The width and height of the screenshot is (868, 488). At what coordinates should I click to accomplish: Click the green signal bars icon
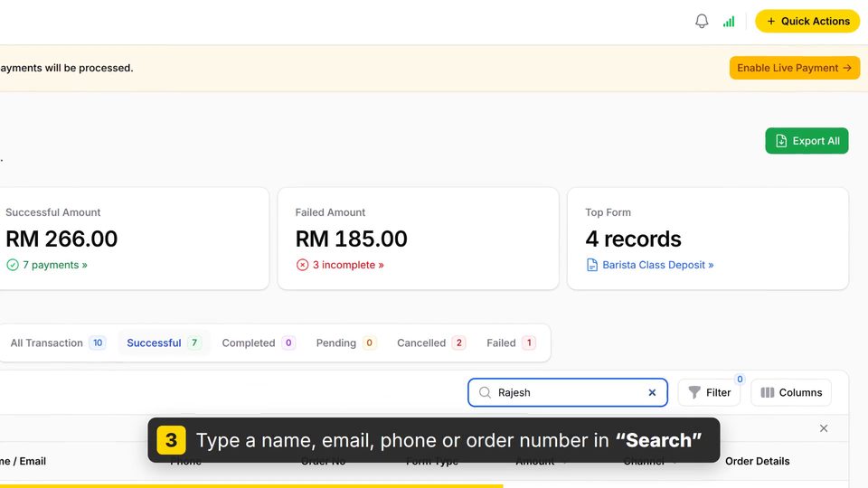[x=729, y=22]
